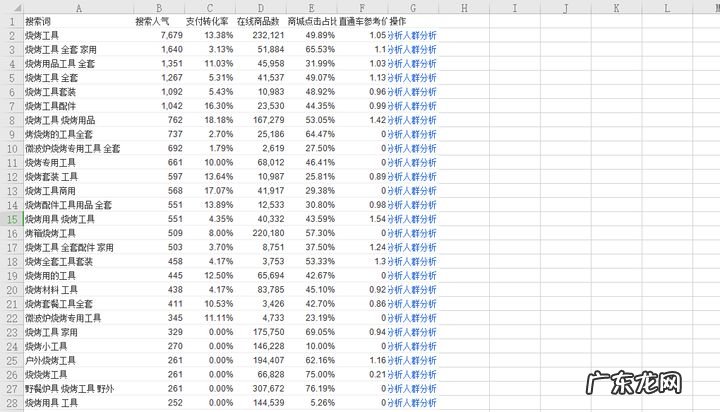Select the cell containing 烧烤工具 全套配件 家用

[x=79, y=247]
